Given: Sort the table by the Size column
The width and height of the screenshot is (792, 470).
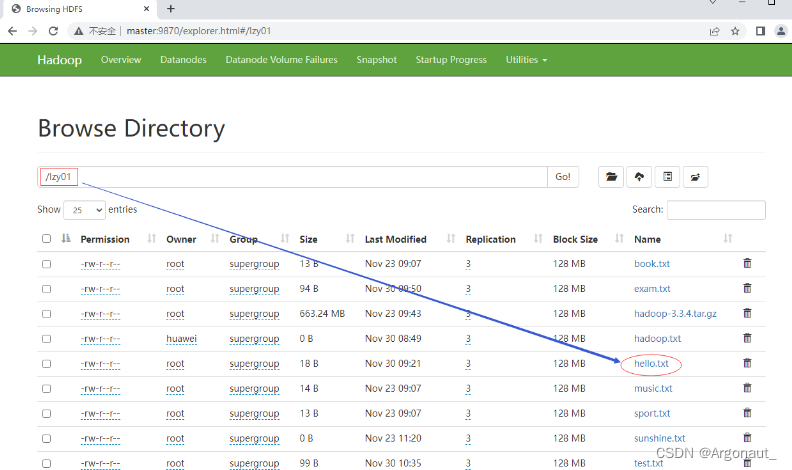Looking at the screenshot, I should [308, 239].
